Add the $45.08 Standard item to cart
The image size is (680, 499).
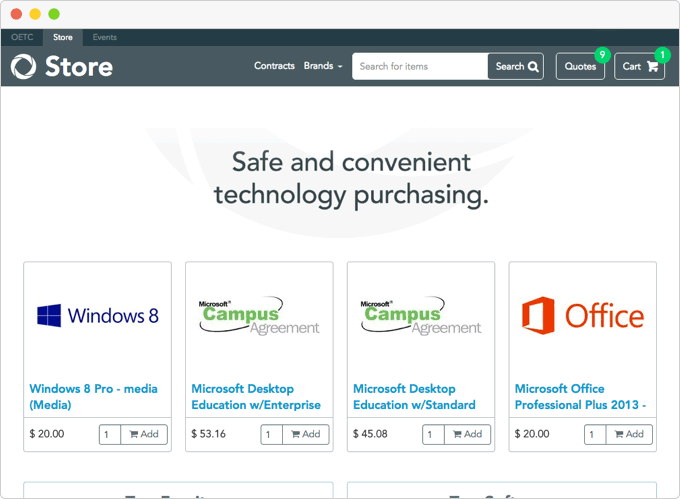[468, 434]
